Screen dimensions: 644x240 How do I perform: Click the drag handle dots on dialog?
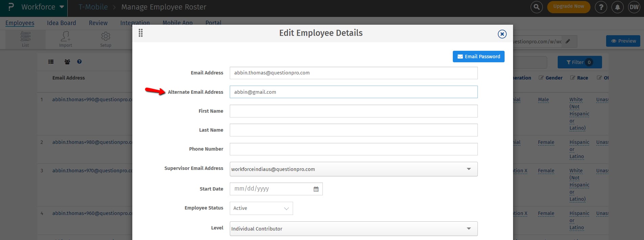(141, 33)
